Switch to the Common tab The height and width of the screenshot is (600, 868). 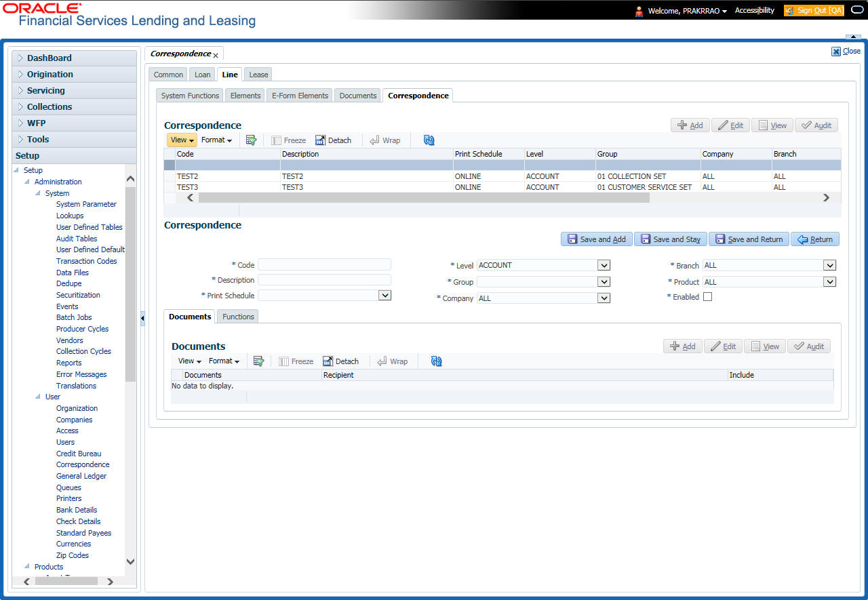tap(168, 75)
